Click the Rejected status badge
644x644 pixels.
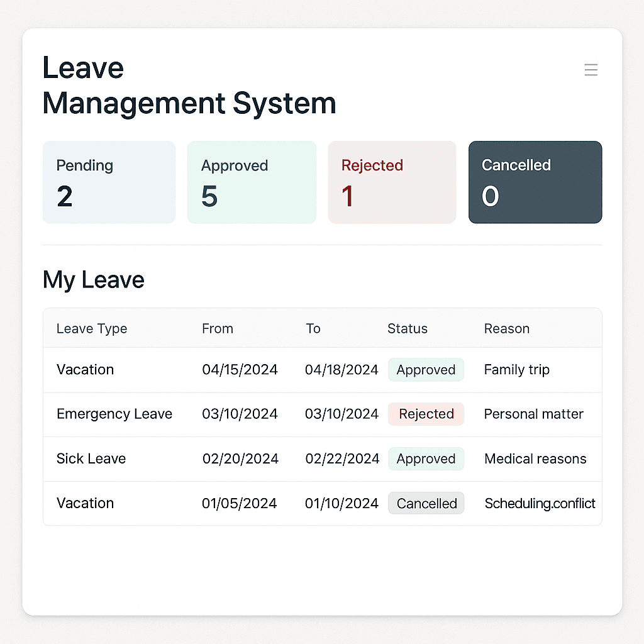[426, 414]
